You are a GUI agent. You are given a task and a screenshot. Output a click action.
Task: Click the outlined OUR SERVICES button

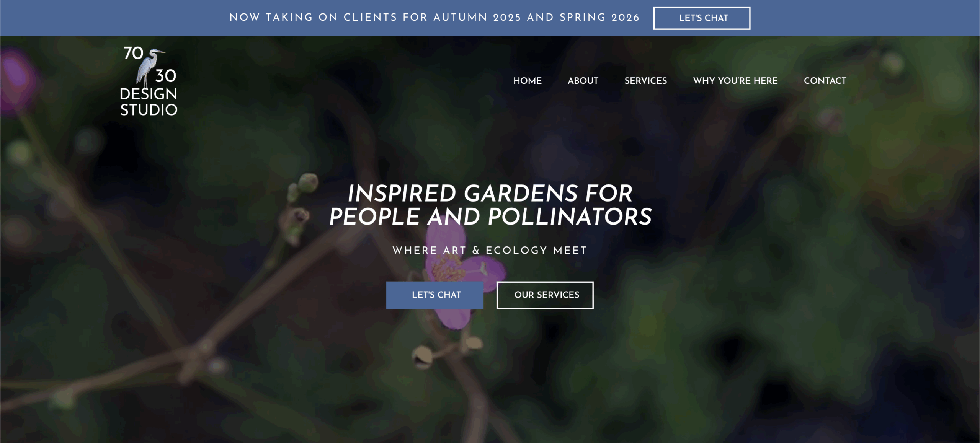545,295
